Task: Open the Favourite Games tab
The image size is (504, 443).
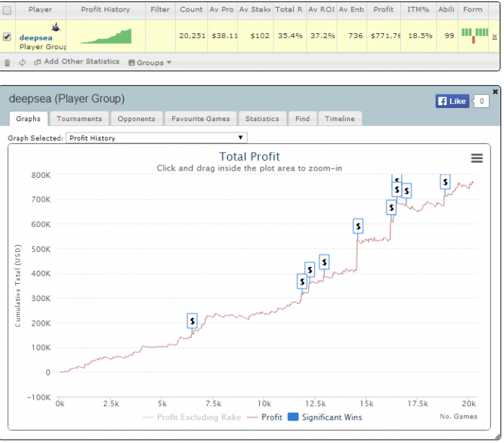Action: (x=201, y=119)
